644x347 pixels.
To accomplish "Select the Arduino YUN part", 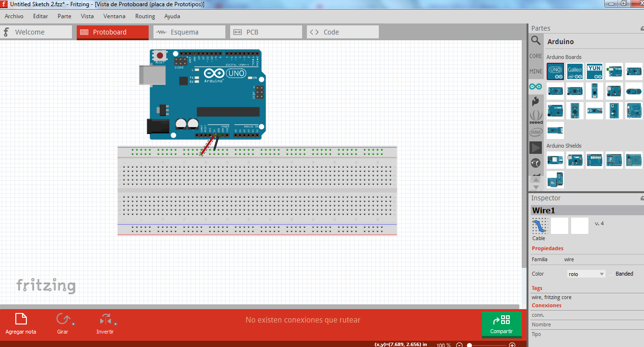I will (595, 71).
